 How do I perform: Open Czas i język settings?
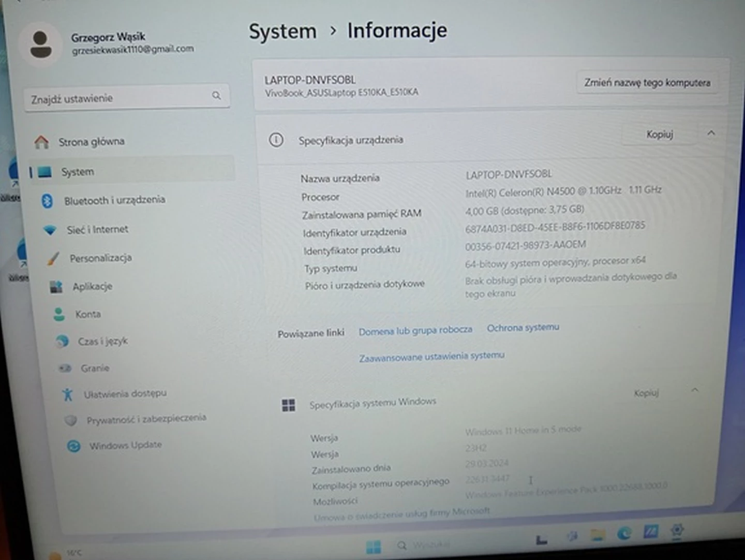[x=102, y=341]
